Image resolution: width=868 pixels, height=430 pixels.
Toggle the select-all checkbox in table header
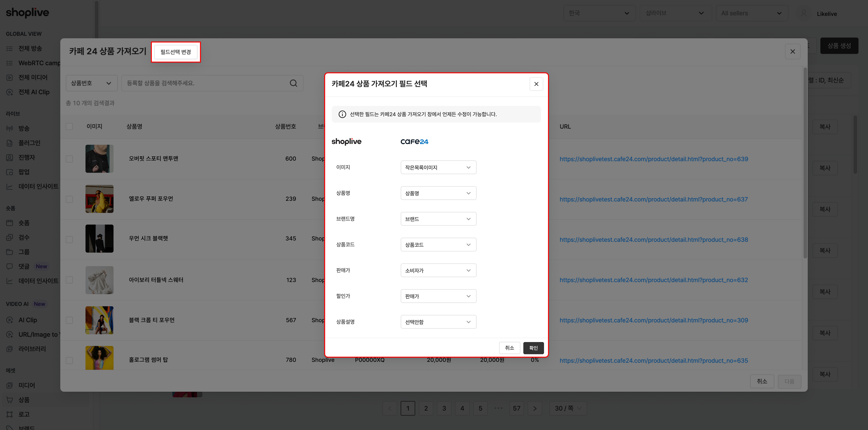pos(69,127)
